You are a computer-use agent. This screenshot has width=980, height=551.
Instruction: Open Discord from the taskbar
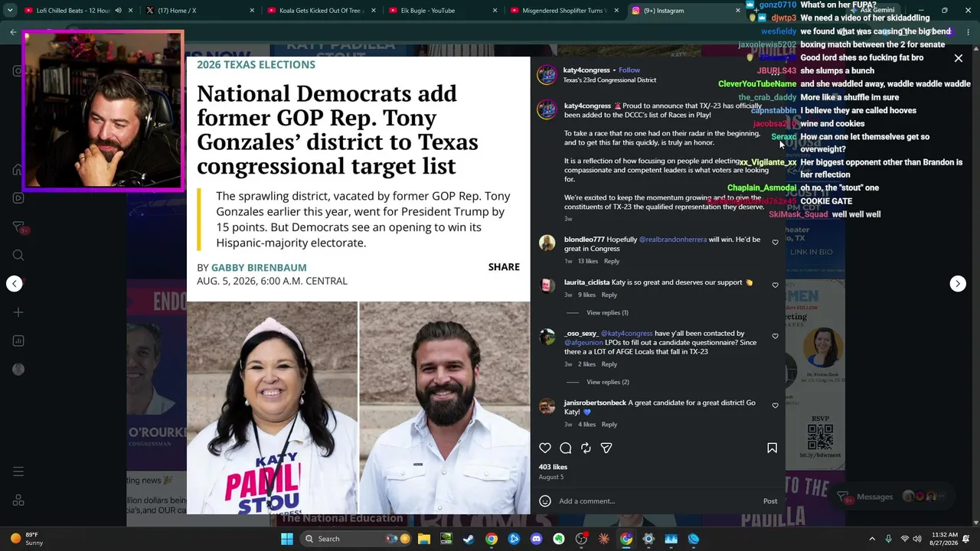(536, 539)
